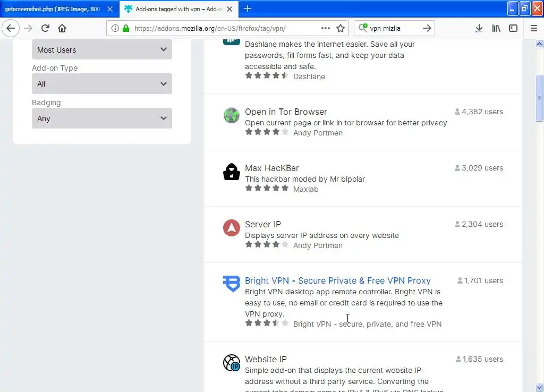The width and height of the screenshot is (544, 392).
Task: Open the Badging Any dropdown
Action: click(x=102, y=118)
